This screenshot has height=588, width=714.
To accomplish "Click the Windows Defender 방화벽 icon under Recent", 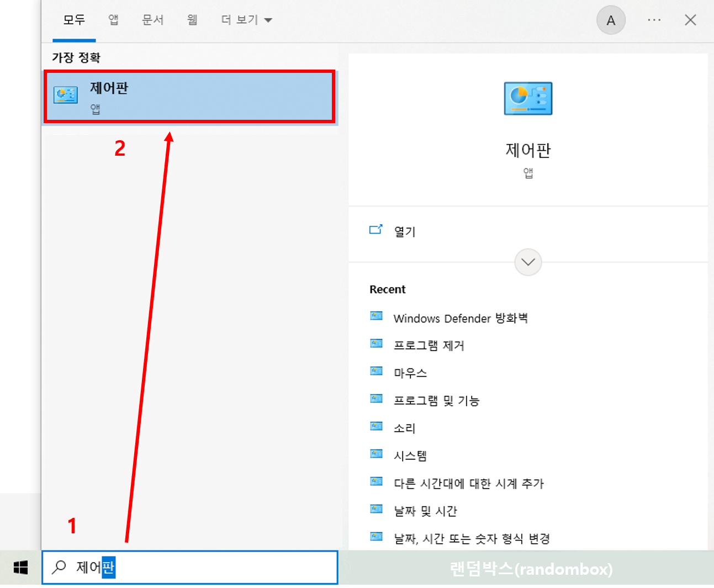I will tap(376, 316).
